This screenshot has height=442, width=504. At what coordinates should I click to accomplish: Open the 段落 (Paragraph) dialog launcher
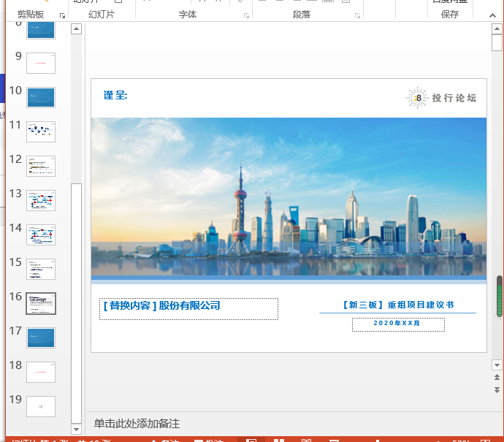357,16
